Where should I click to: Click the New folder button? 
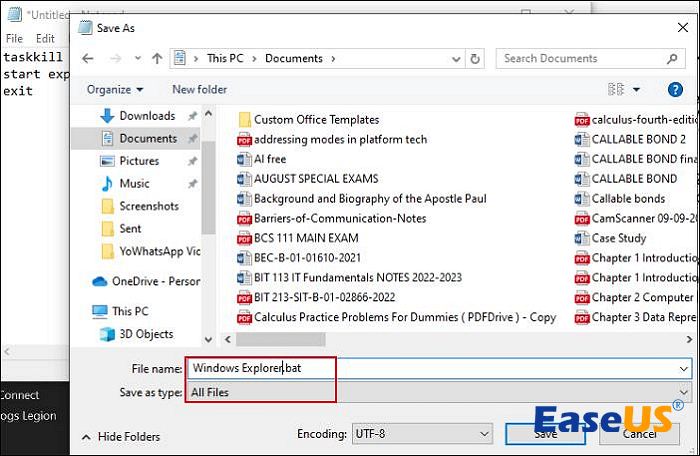[x=199, y=89]
